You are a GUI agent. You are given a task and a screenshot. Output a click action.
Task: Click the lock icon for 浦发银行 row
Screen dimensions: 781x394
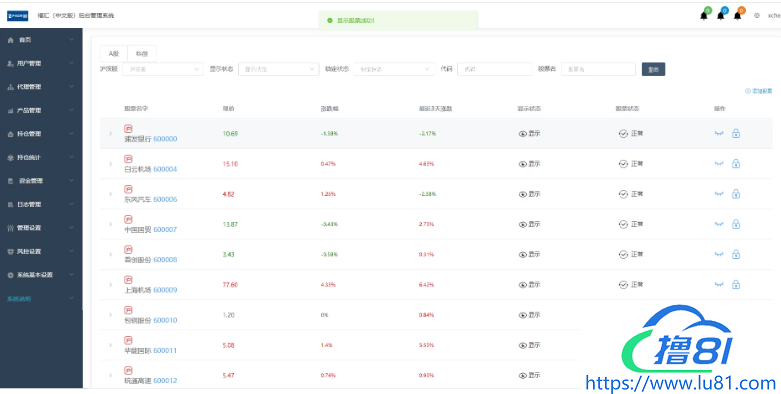coord(736,133)
